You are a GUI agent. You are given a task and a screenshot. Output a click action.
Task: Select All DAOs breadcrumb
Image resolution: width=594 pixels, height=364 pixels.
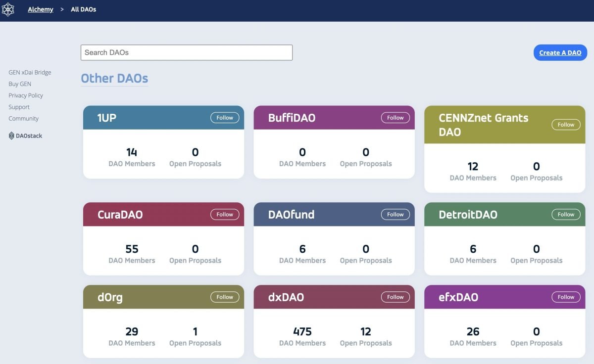83,9
